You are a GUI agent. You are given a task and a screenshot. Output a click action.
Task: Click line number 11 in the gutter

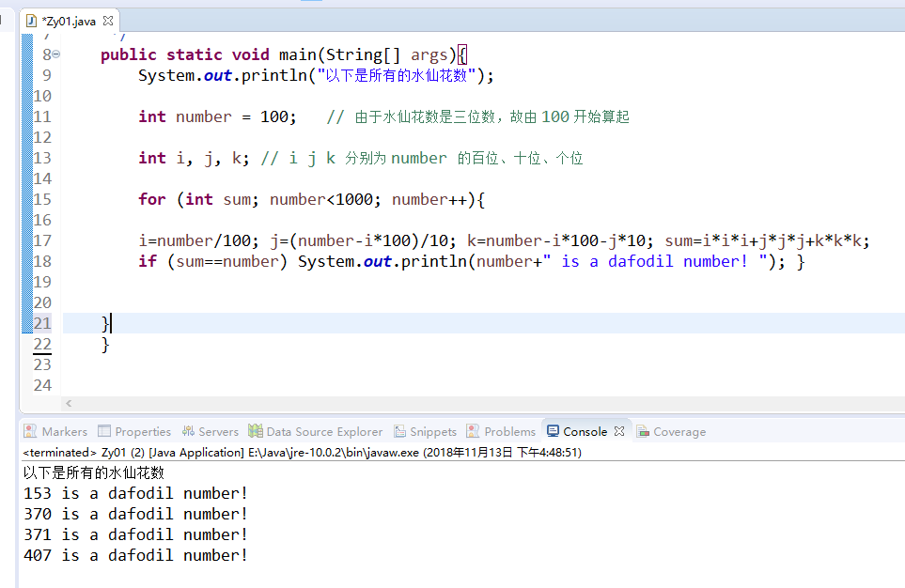42,116
